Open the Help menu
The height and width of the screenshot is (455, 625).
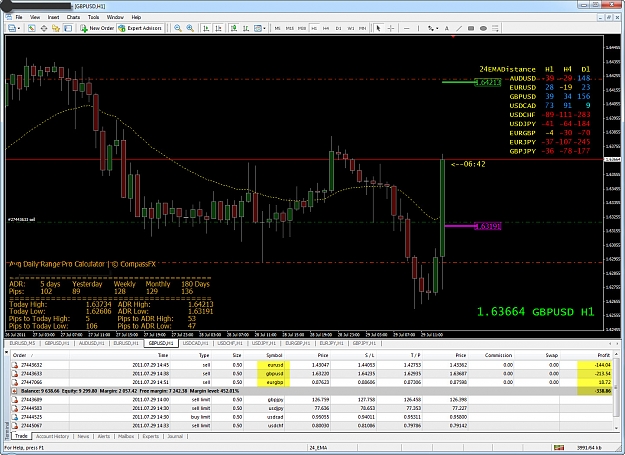tap(136, 17)
